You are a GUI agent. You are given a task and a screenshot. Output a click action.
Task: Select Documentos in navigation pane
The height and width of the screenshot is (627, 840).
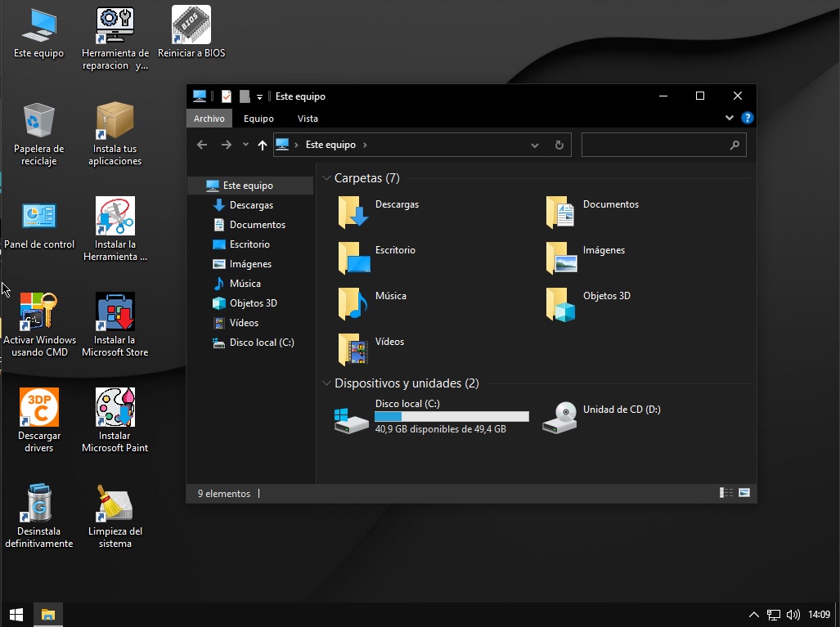(x=250, y=224)
